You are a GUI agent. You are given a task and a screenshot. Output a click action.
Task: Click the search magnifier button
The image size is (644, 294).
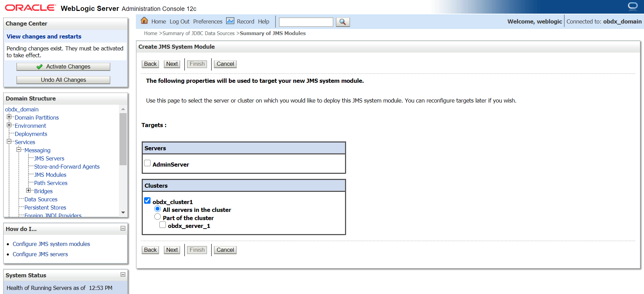tap(343, 22)
